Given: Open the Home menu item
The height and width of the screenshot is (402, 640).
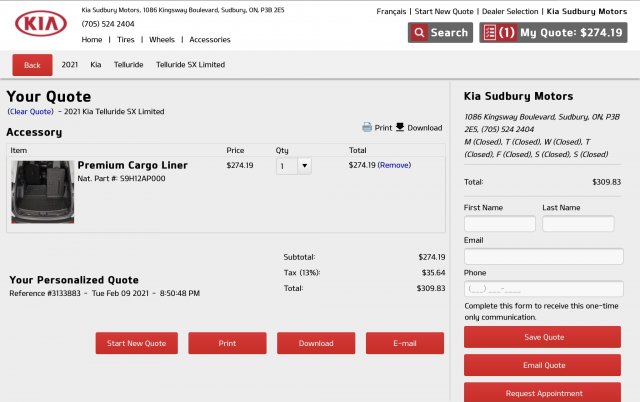Looking at the screenshot, I should point(92,40).
